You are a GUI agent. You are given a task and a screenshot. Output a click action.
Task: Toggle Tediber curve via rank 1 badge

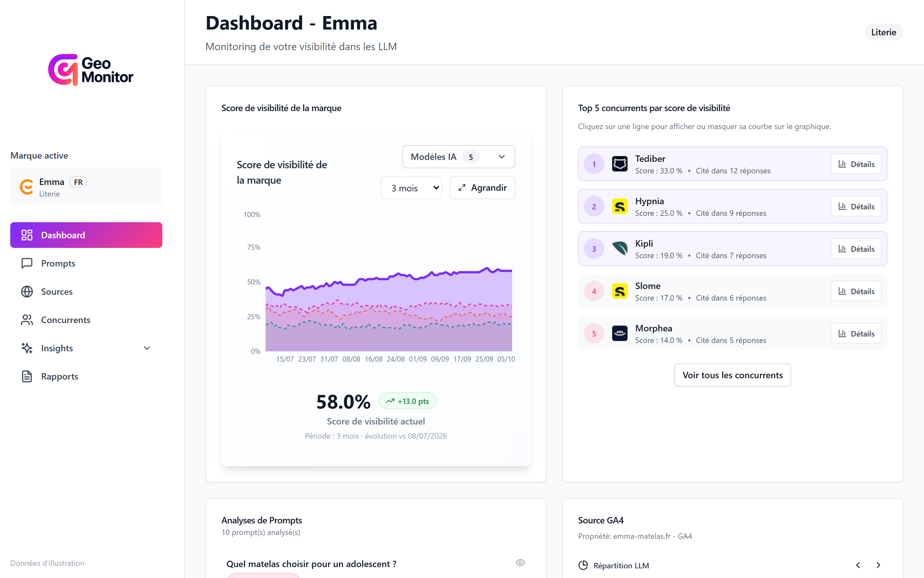[x=594, y=164]
